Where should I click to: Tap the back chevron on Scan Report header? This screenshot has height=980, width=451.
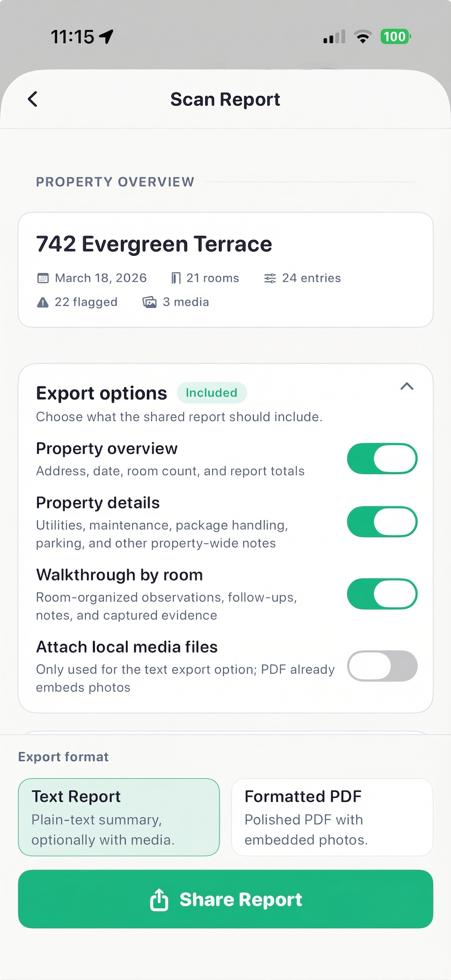pyautogui.click(x=32, y=99)
